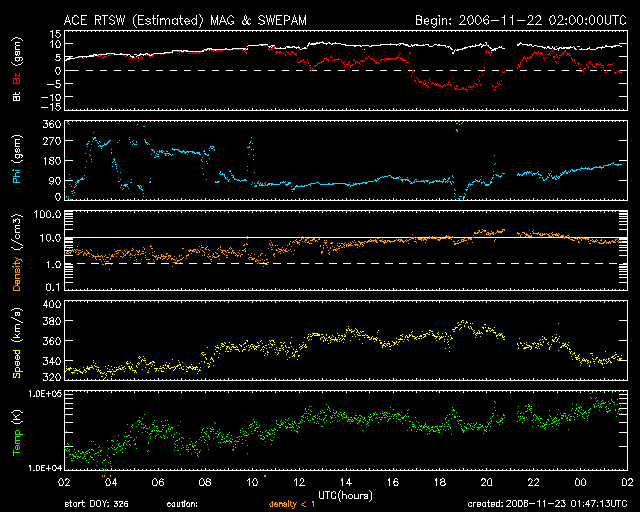
Task: Click the 'created: 2006-11-23 01:47:13UTC' footer
Action: coord(547,504)
